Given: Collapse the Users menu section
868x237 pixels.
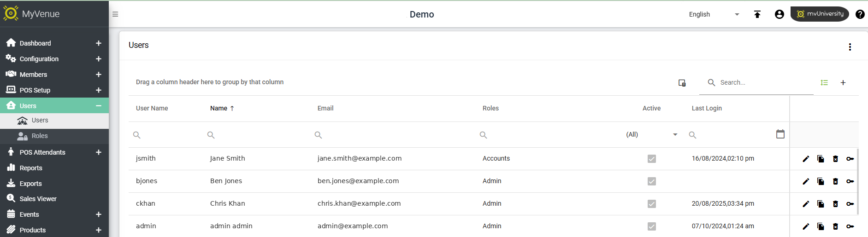Looking at the screenshot, I should click(x=99, y=106).
